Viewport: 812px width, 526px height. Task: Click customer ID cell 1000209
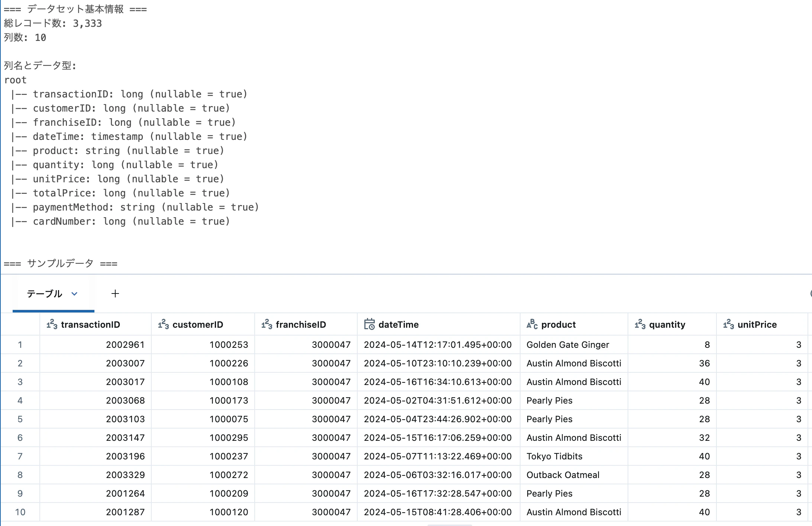(x=203, y=493)
